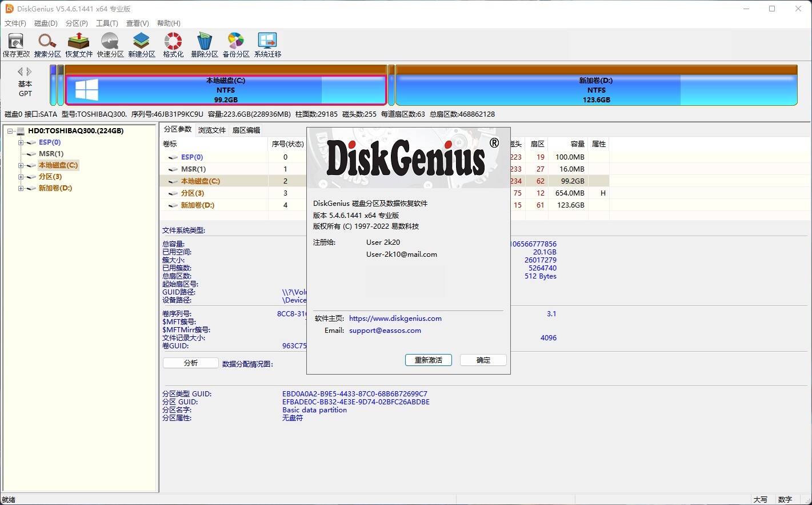812x505 pixels.
Task: Click drive icon beside MSR(1) in partition table
Action: click(x=173, y=169)
